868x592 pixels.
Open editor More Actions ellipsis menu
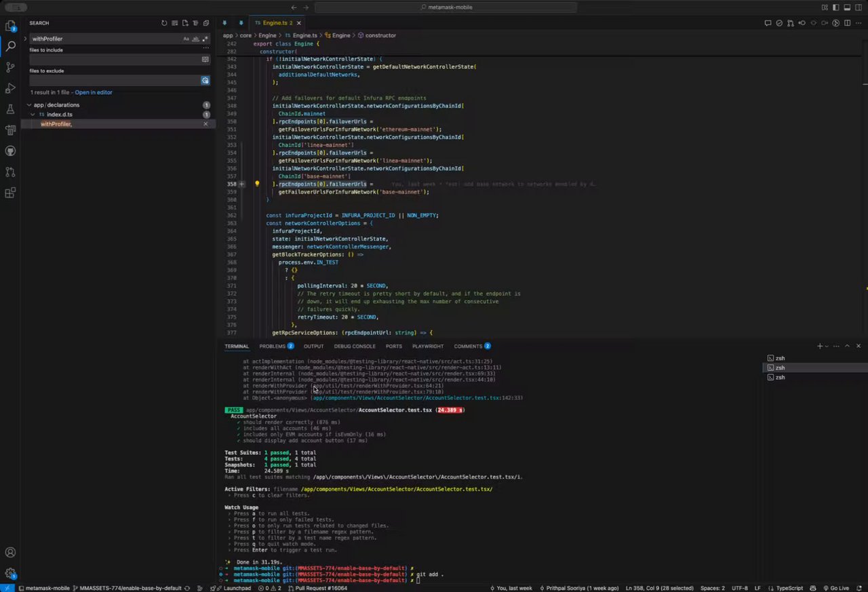pos(859,23)
